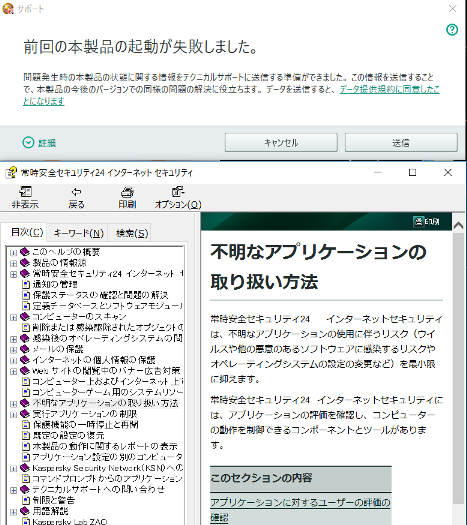Maximize the help viewer window
Screen dimensions: 467x525
pos(412,172)
